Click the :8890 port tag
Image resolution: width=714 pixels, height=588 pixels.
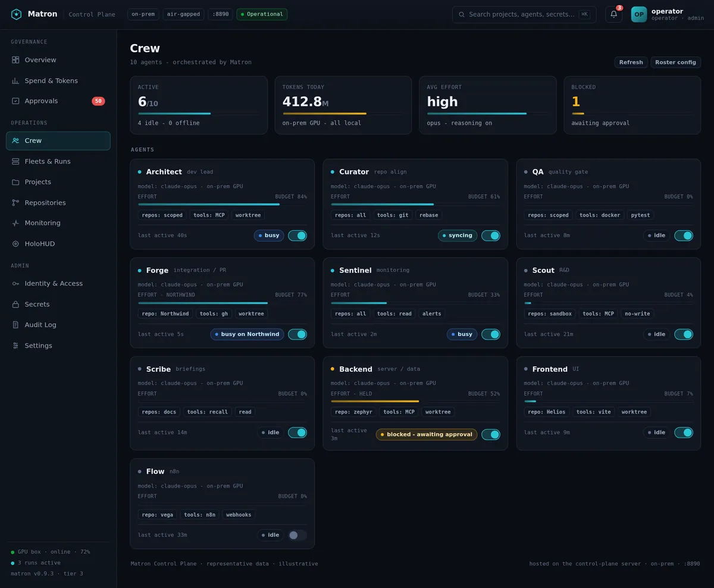pos(220,14)
